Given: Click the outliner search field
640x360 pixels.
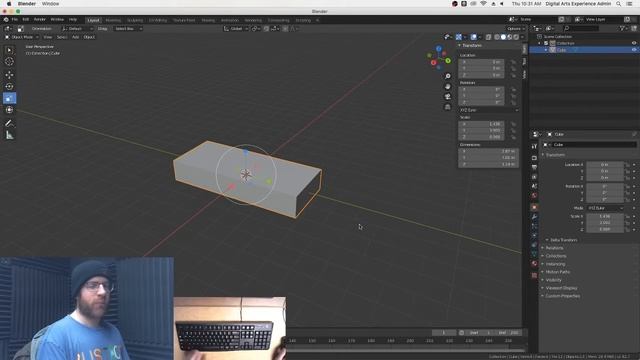Looking at the screenshot, I should (x=582, y=28).
